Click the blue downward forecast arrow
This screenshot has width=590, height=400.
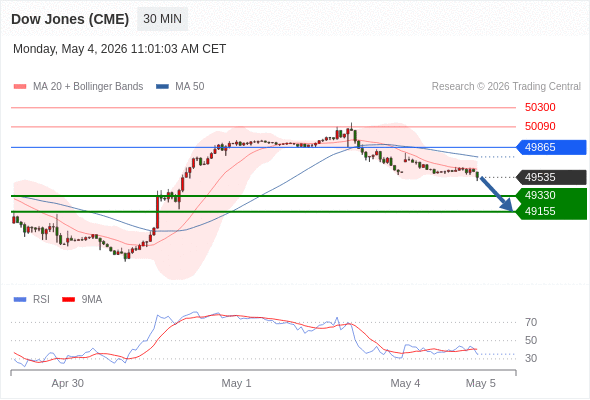[497, 194]
